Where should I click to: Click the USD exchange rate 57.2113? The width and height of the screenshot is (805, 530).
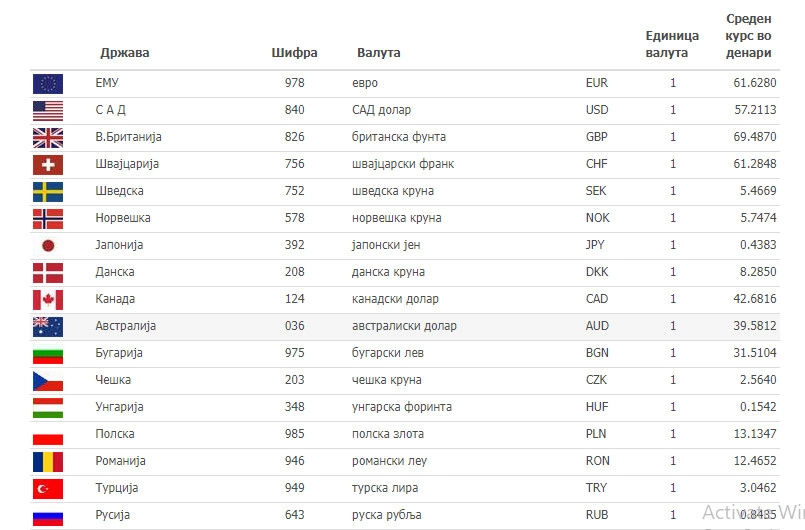[x=755, y=110]
